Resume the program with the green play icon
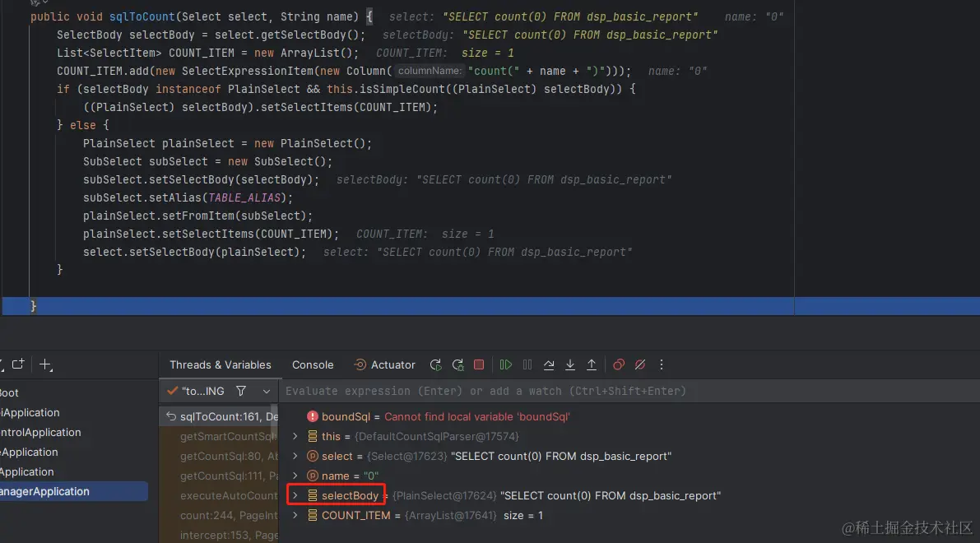This screenshot has height=543, width=980. 505,365
